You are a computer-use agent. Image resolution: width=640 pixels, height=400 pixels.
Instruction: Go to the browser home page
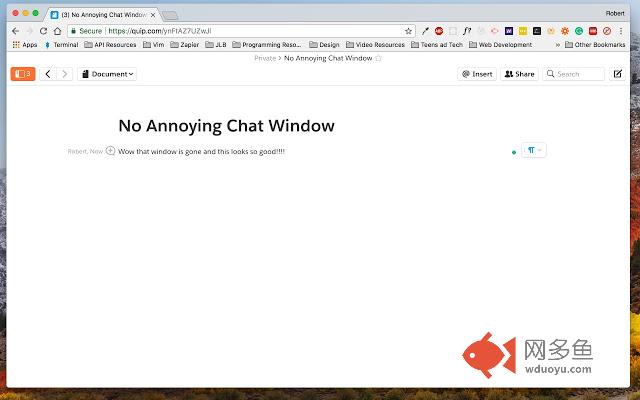[58, 31]
